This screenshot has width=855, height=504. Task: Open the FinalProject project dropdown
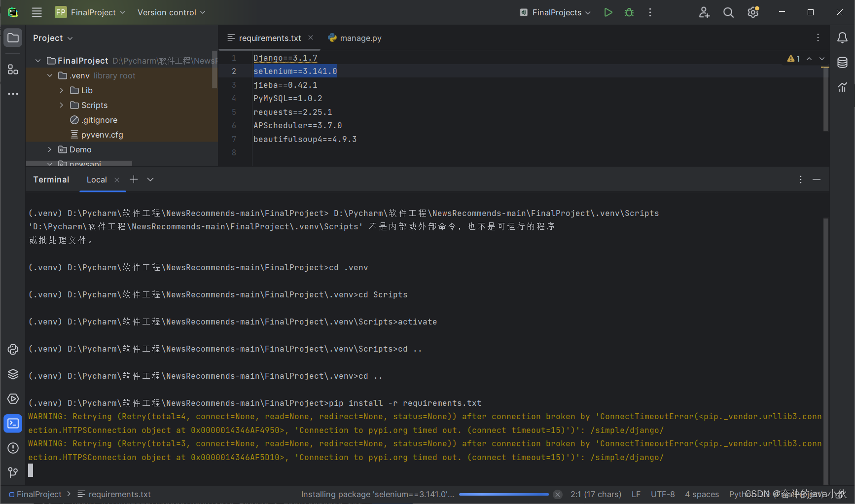pyautogui.click(x=90, y=12)
